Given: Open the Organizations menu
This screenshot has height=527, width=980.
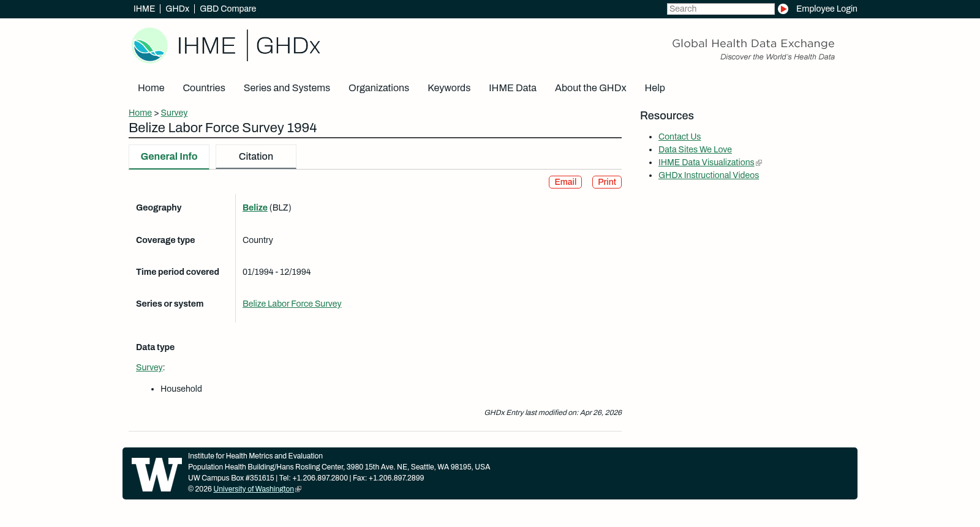Looking at the screenshot, I should pyautogui.click(x=379, y=88).
